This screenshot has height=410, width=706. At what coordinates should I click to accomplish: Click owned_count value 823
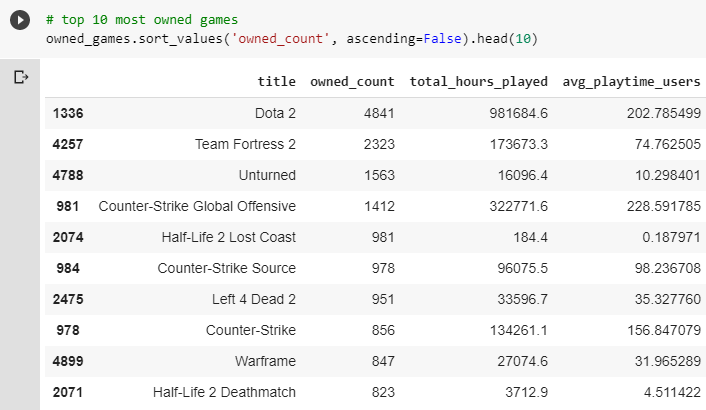coord(383,392)
